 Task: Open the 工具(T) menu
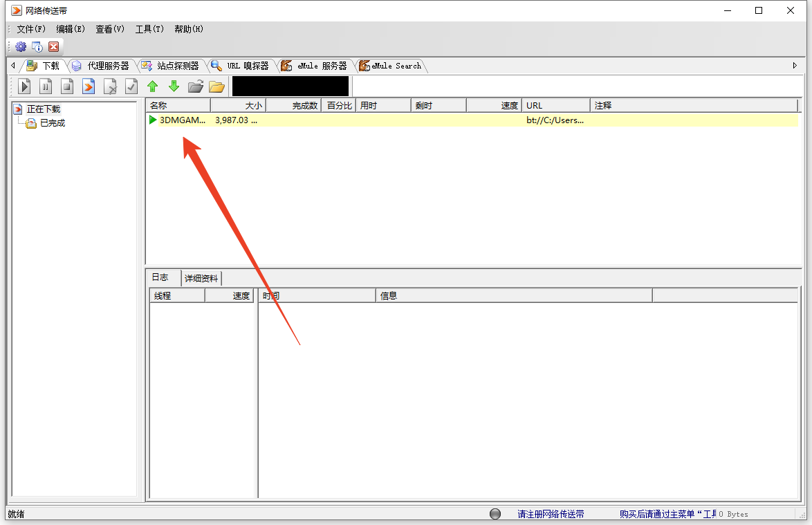point(149,29)
